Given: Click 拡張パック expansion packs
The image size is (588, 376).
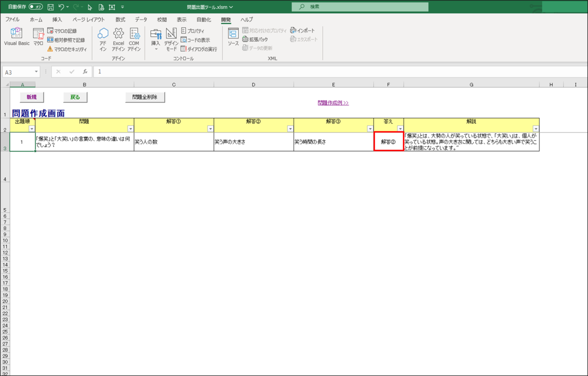Looking at the screenshot, I should [x=255, y=39].
